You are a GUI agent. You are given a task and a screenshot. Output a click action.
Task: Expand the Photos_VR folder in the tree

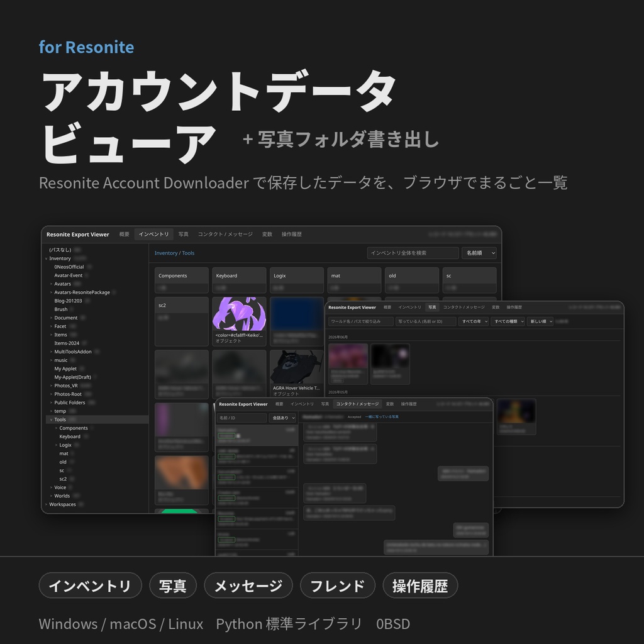point(52,386)
